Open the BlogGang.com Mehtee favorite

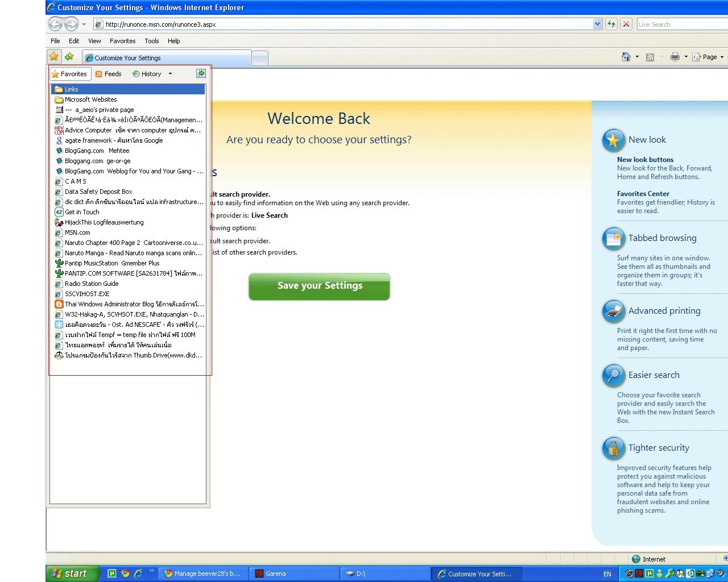[128, 151]
